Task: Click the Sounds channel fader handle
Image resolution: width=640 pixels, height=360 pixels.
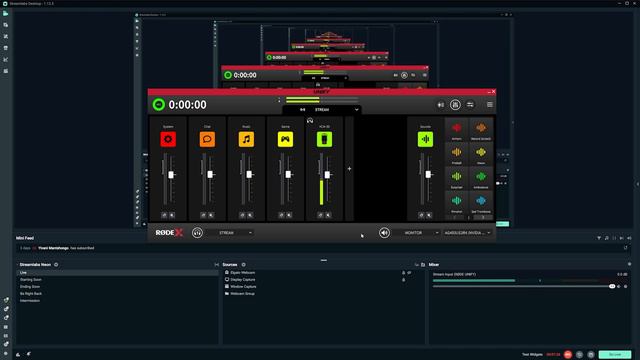Action: [x=428, y=175]
